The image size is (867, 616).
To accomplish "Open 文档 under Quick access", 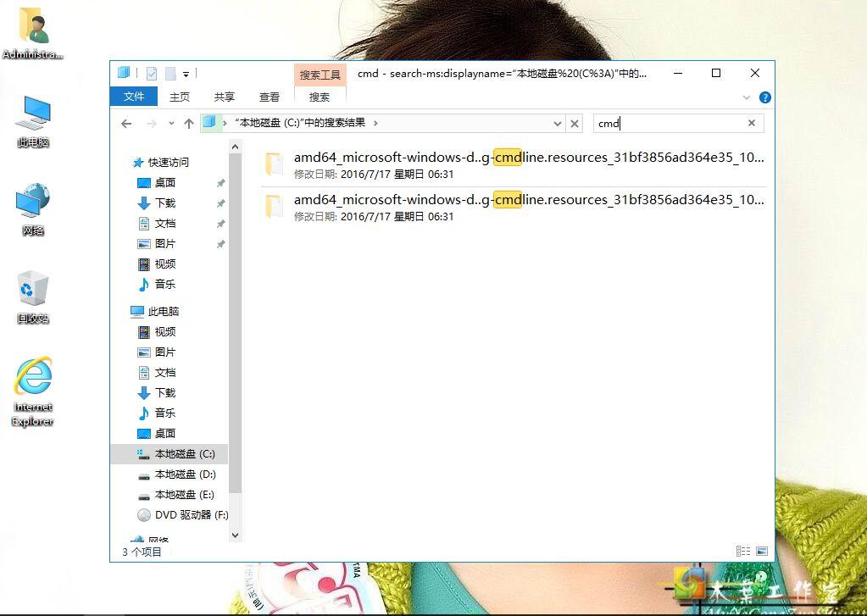I will tap(157, 224).
